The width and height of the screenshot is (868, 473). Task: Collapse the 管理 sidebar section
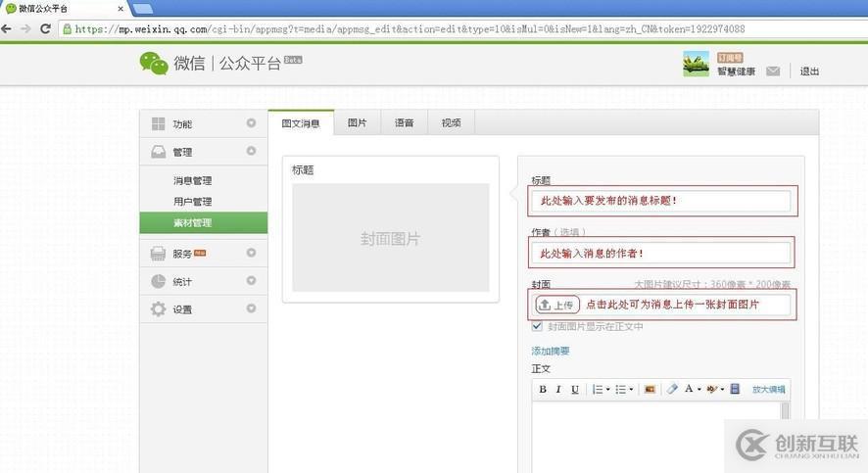252,151
